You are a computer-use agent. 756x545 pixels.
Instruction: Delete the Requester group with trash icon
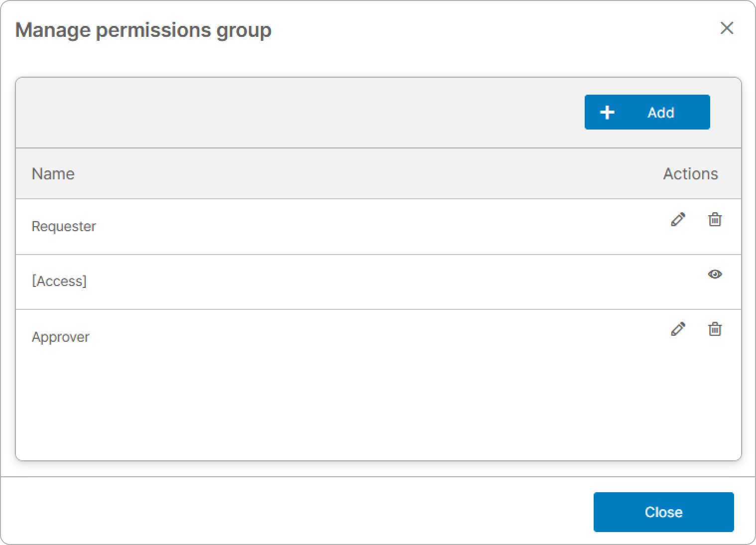[715, 219]
